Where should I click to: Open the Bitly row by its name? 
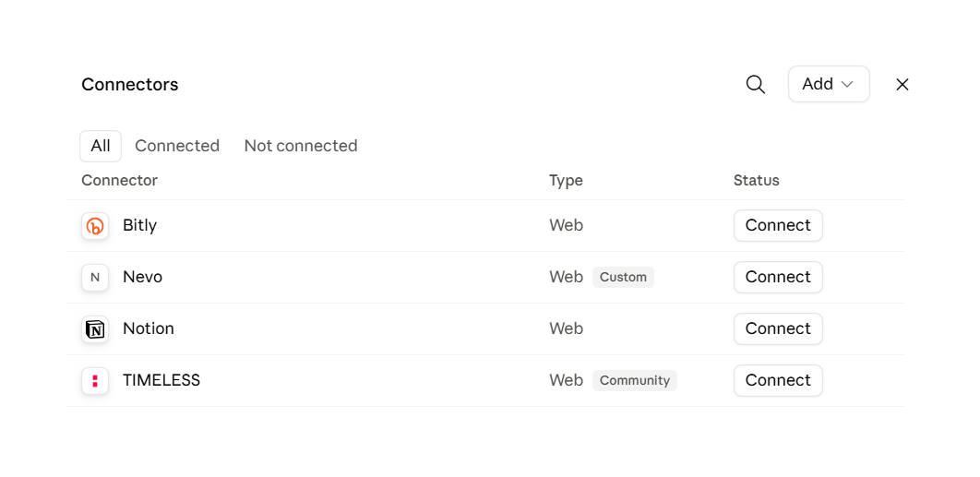point(139,225)
